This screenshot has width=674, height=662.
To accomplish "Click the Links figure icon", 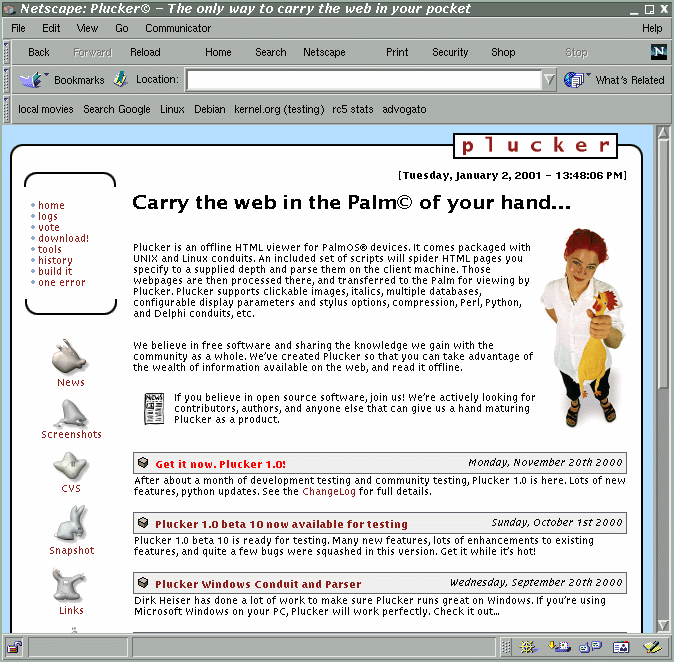I will click(69, 585).
